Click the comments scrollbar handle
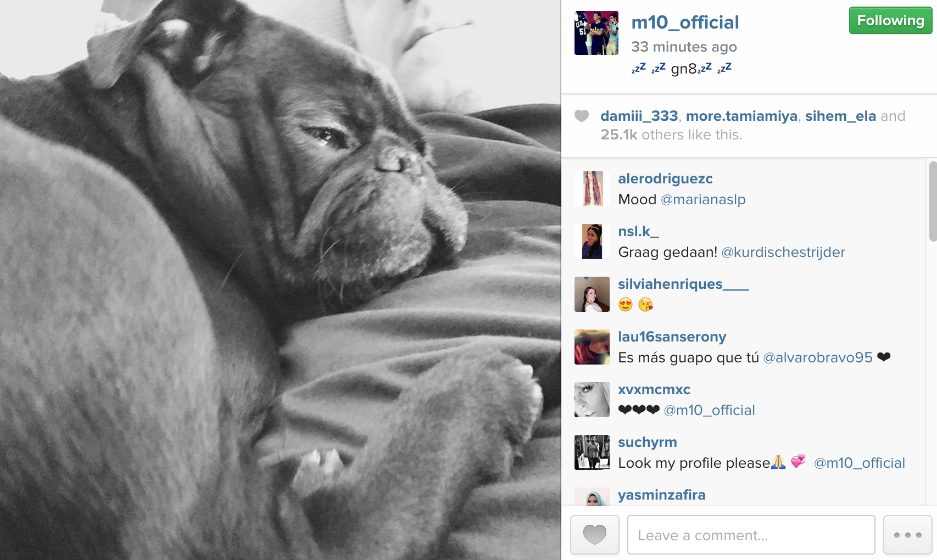 click(933, 201)
